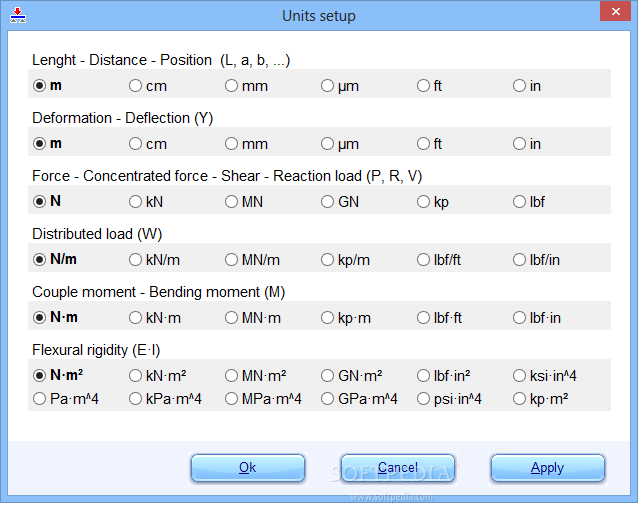Select N·m bending moment unit

point(55,318)
